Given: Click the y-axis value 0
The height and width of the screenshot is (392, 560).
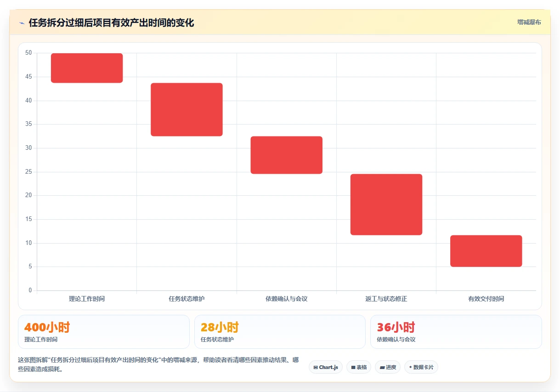Looking at the screenshot, I should click(x=30, y=290).
